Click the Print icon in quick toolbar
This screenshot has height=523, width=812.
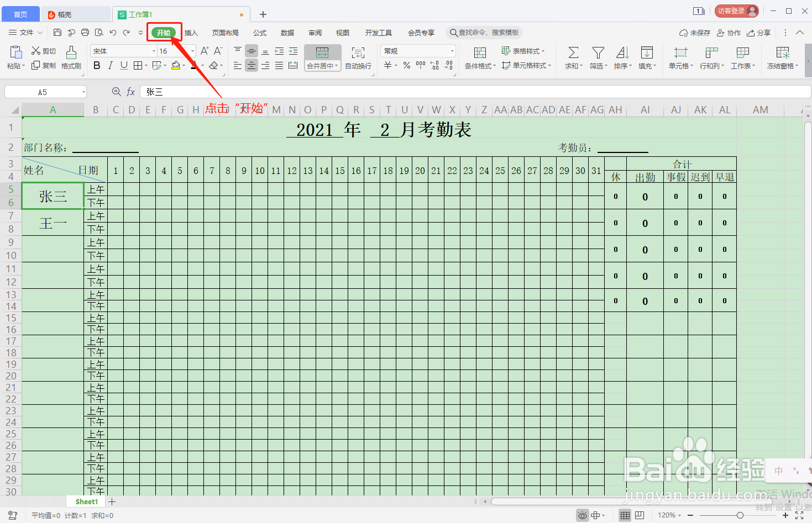(85, 33)
